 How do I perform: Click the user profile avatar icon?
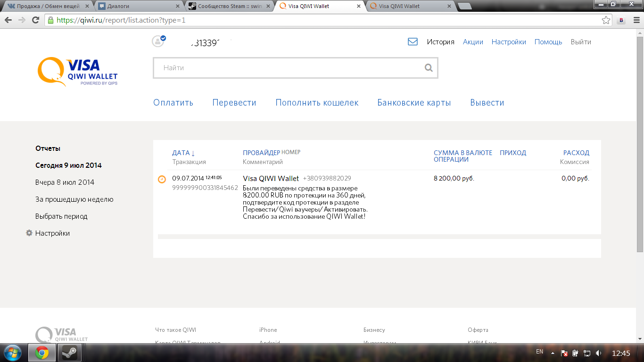pos(158,41)
